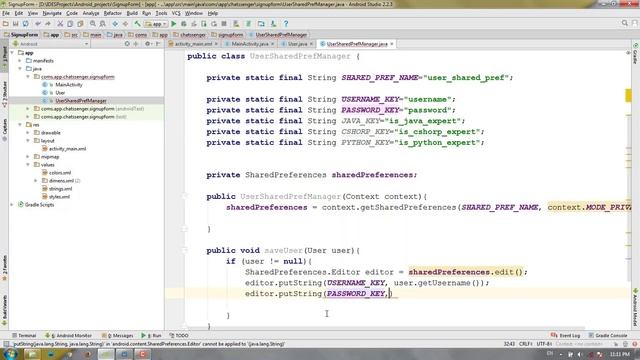Click the Synchronize toolbar icon
The image size is (640, 360).
25,24
